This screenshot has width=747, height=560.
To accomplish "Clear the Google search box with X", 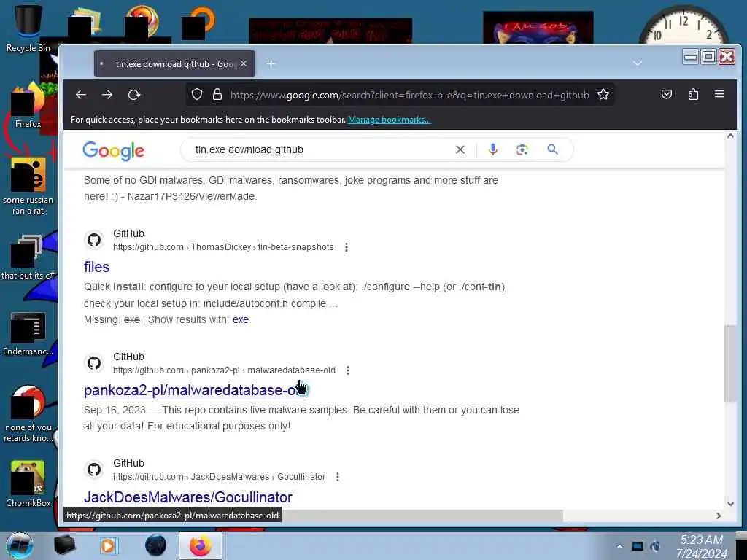I will click(460, 149).
